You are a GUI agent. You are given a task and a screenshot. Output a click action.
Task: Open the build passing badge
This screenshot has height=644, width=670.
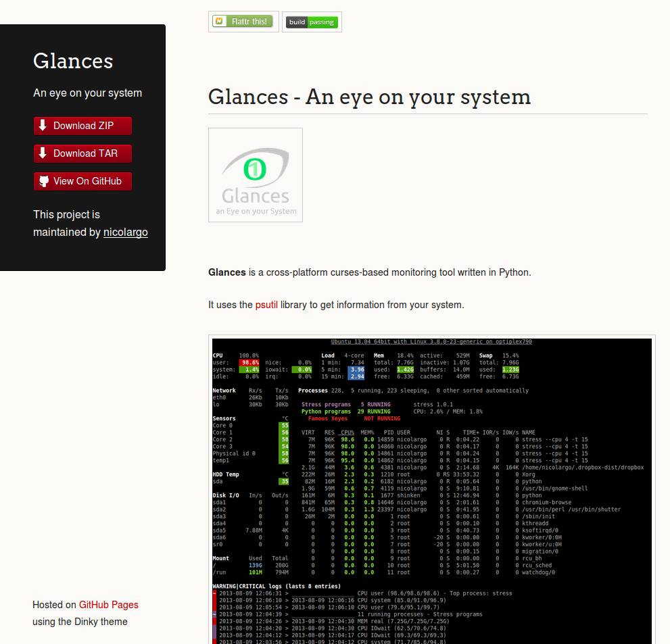click(x=312, y=22)
